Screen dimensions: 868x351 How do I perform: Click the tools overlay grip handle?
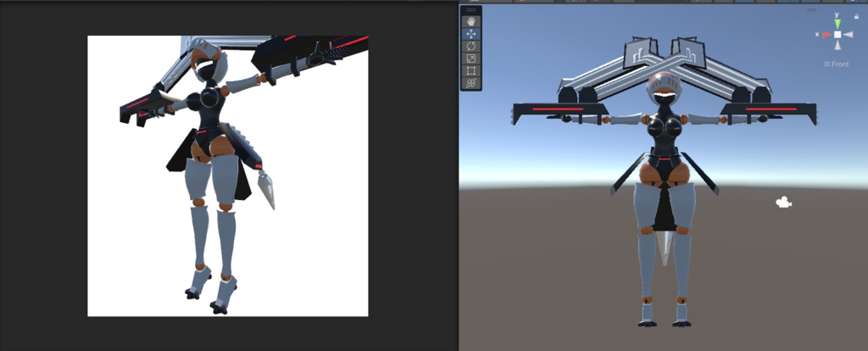(x=471, y=10)
